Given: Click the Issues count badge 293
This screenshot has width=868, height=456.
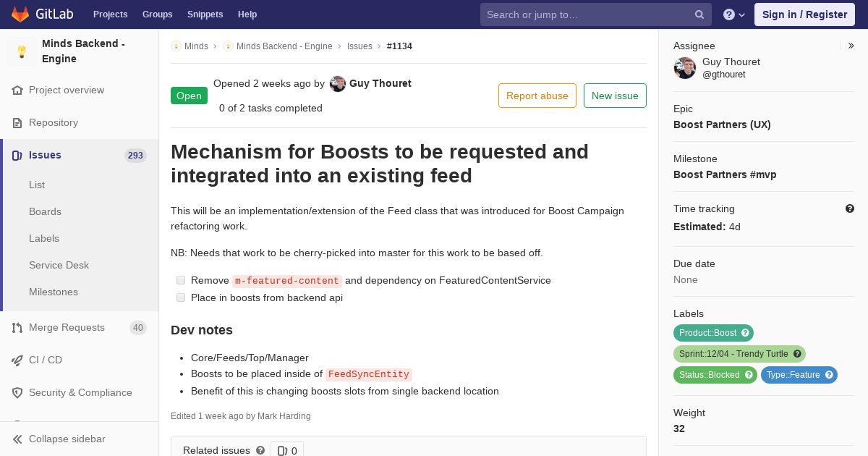Looking at the screenshot, I should coord(135,156).
